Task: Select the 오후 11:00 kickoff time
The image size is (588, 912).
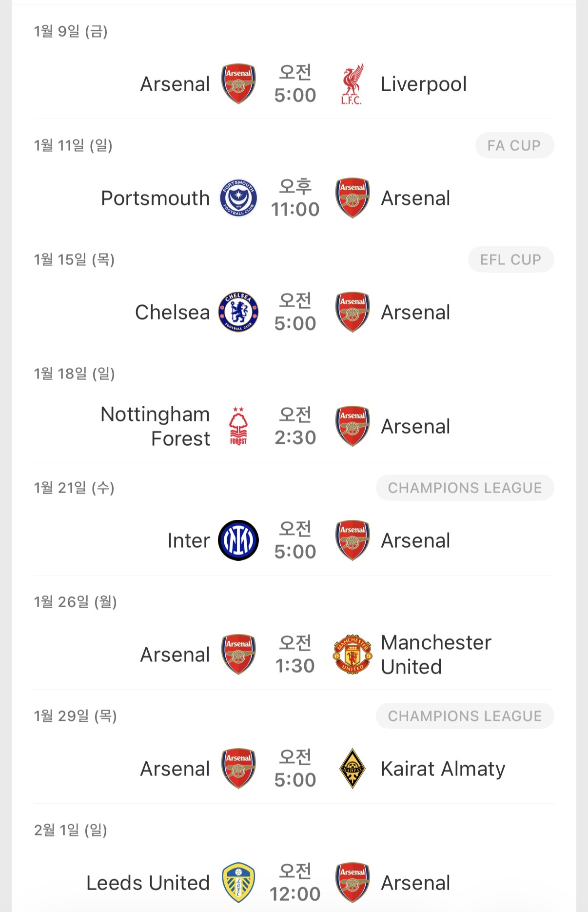Action: pyautogui.click(x=295, y=198)
